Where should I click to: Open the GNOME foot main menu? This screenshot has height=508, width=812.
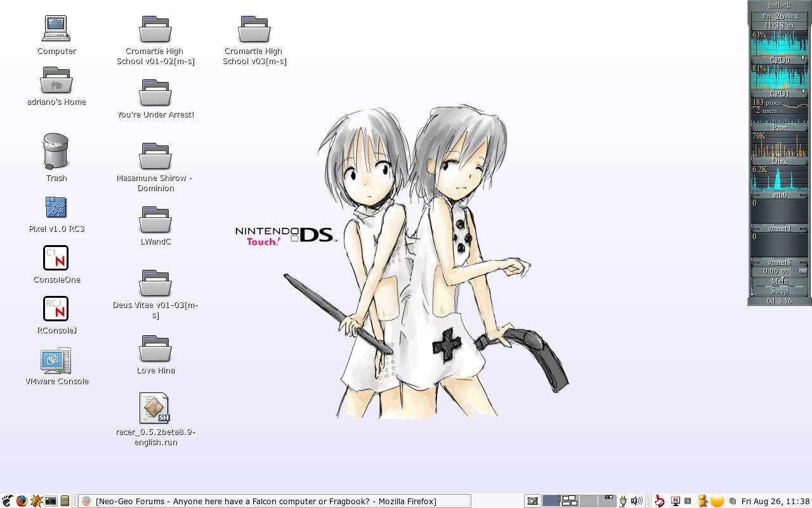point(8,501)
